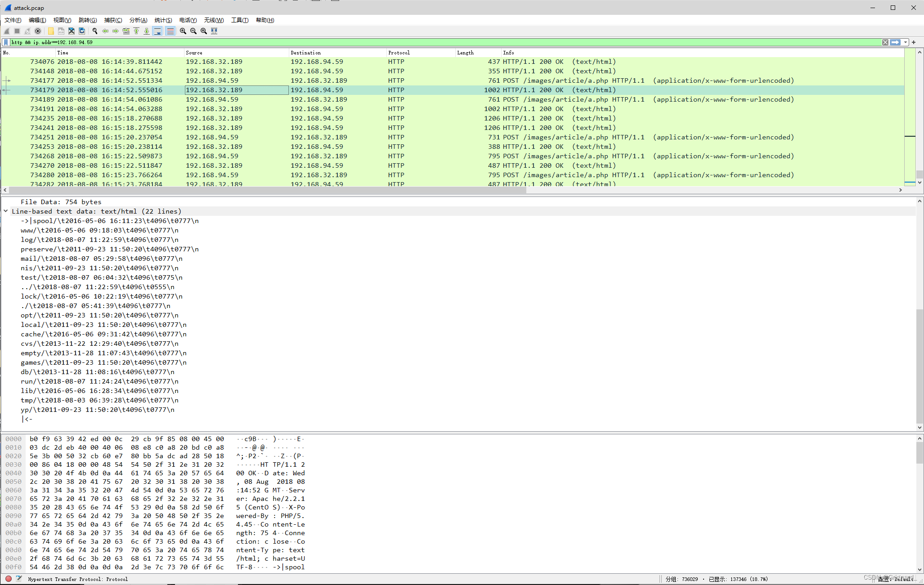Click the display filter bookmark icon
The height and width of the screenshot is (585, 924).
pyautogui.click(x=6, y=42)
